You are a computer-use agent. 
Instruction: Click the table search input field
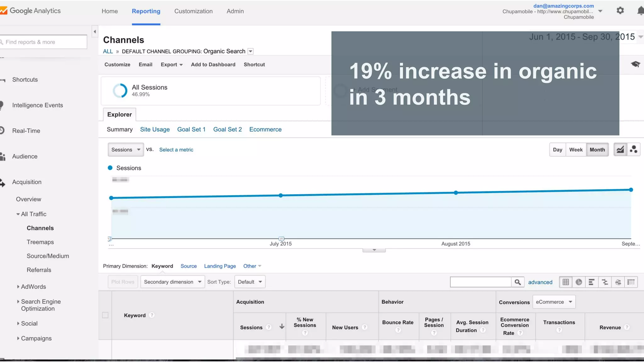point(480,282)
